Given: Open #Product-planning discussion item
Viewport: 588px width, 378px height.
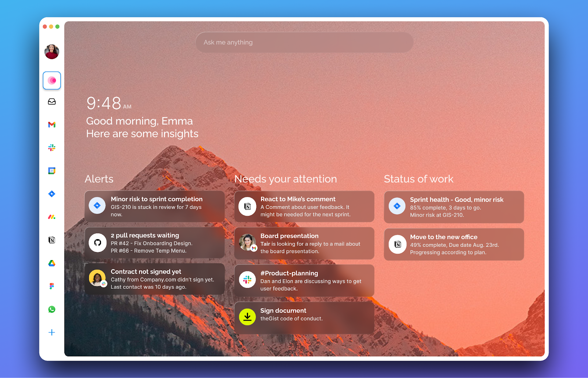Looking at the screenshot, I should [x=304, y=280].
